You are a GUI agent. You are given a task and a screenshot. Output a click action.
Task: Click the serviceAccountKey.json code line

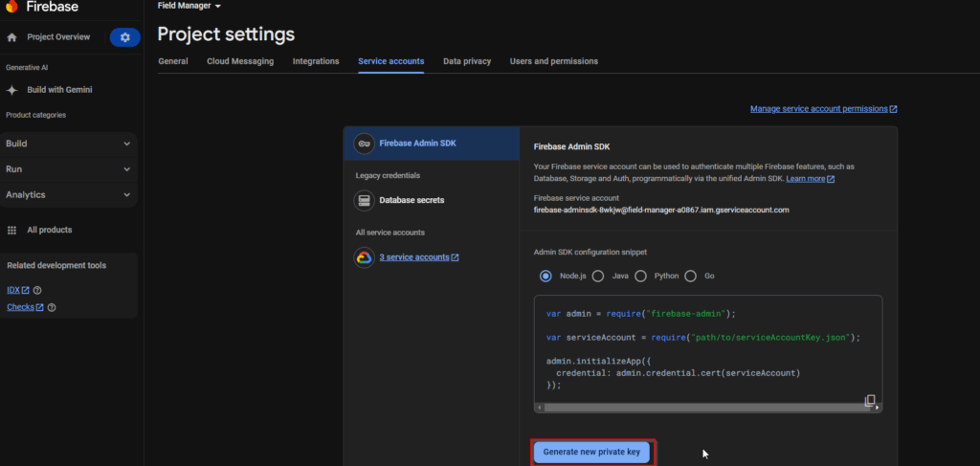click(x=703, y=338)
